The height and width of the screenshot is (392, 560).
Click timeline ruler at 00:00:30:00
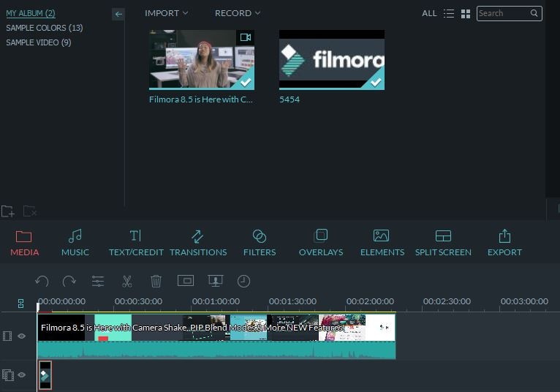point(139,301)
